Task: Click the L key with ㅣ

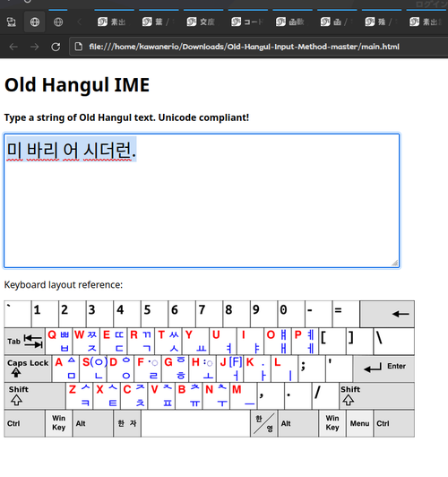Action: pyautogui.click(x=285, y=369)
